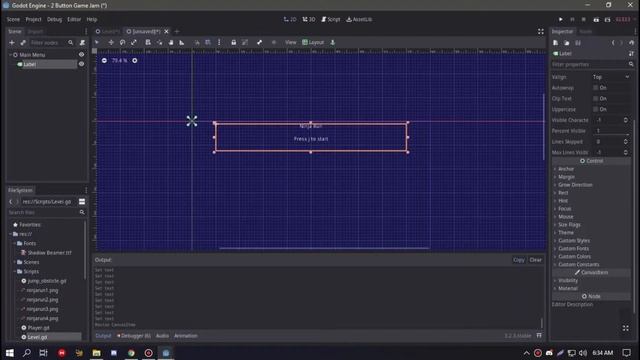Viewport: 640px width, 360px height.
Task: Toggle visibility of Label node
Action: 81,64
